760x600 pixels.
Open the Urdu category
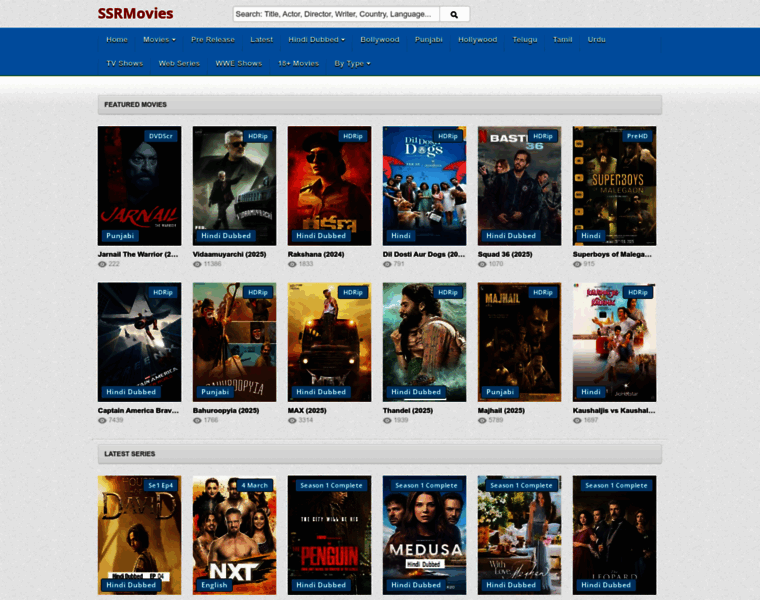click(x=597, y=40)
